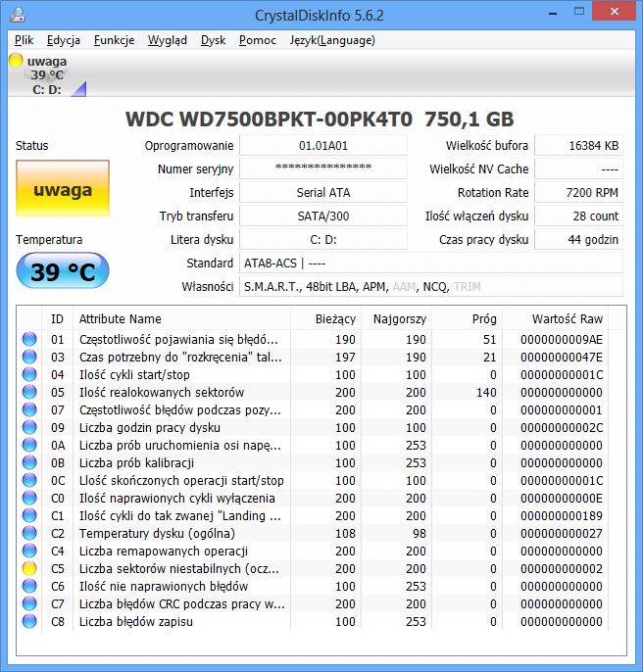Click the blue status icon for attribute 09
643x672 pixels.
[x=29, y=427]
